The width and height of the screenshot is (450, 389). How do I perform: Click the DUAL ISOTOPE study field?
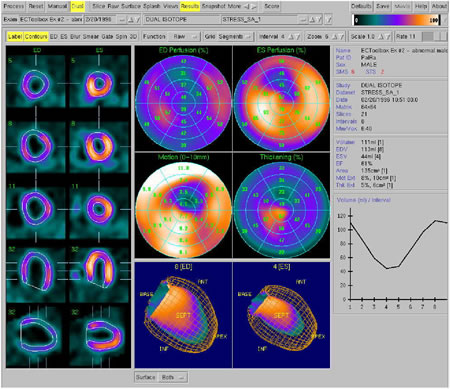coord(182,20)
